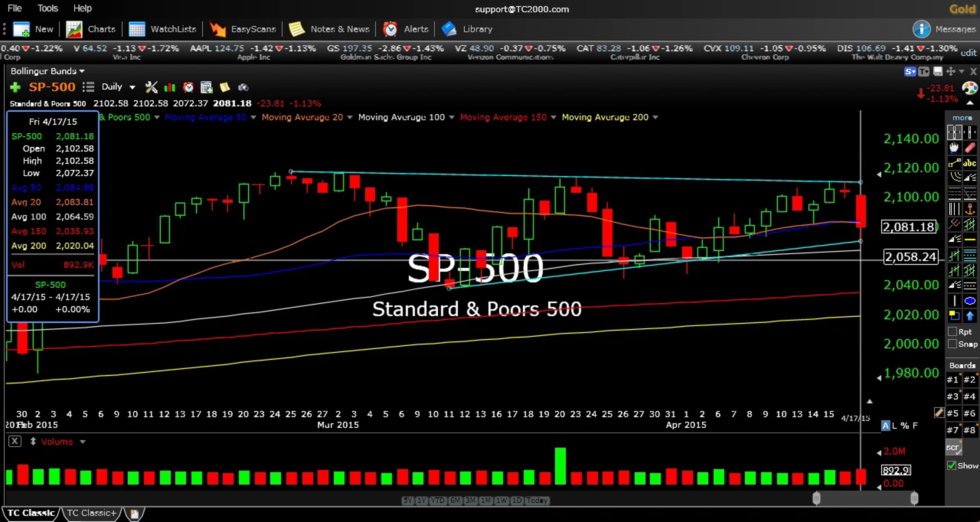Open board #1
Viewport: 980px width, 522px height.
[x=953, y=380]
